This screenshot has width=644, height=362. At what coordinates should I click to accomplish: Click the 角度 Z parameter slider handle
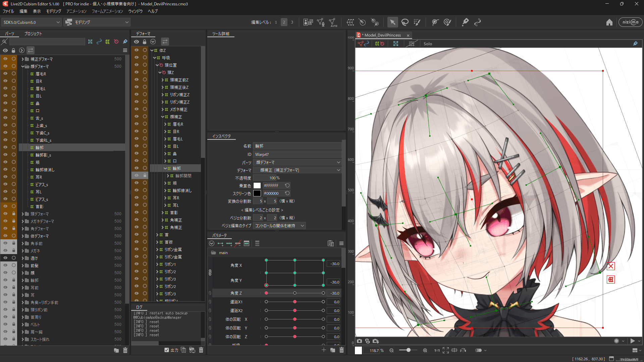(266, 293)
